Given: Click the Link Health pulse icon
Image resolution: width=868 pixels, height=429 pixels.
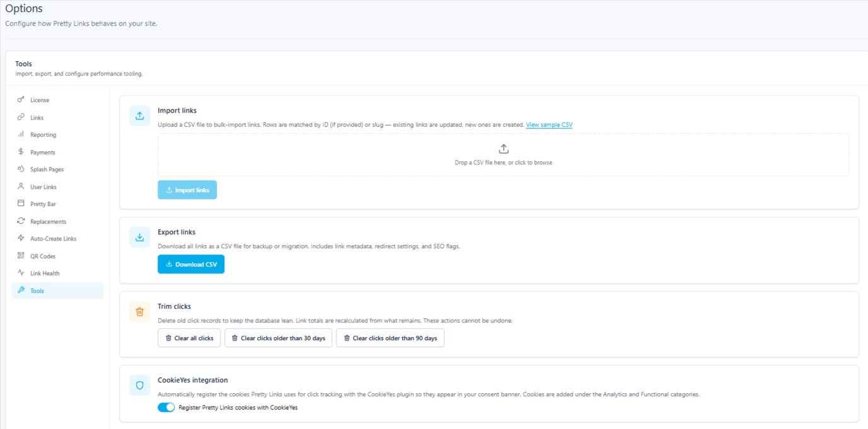Looking at the screenshot, I should [21, 273].
